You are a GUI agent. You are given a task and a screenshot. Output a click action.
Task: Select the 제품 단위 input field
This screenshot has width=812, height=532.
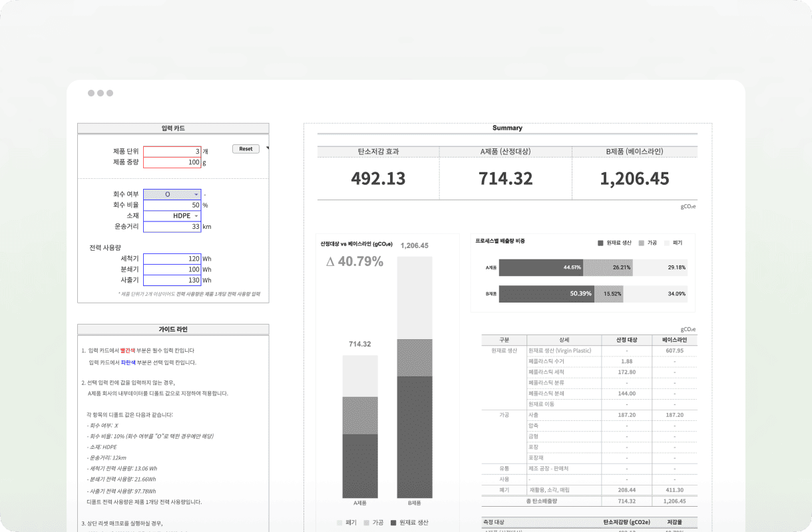pyautogui.click(x=172, y=152)
